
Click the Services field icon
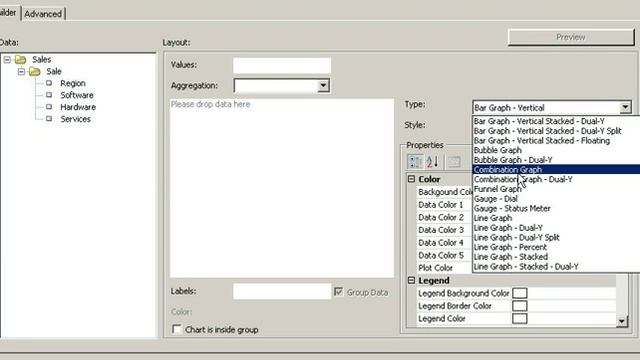click(x=49, y=118)
